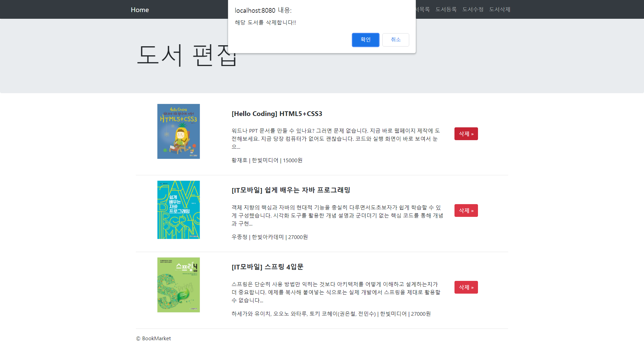Click the Spring 4 book cover
This screenshot has width=644, height=362.
178,285
